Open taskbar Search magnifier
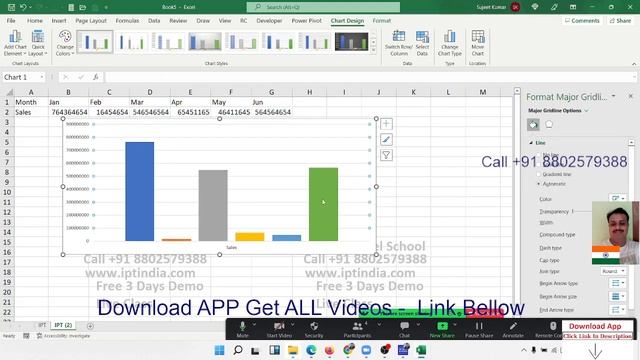This screenshot has height=360, width=640. coord(238,350)
